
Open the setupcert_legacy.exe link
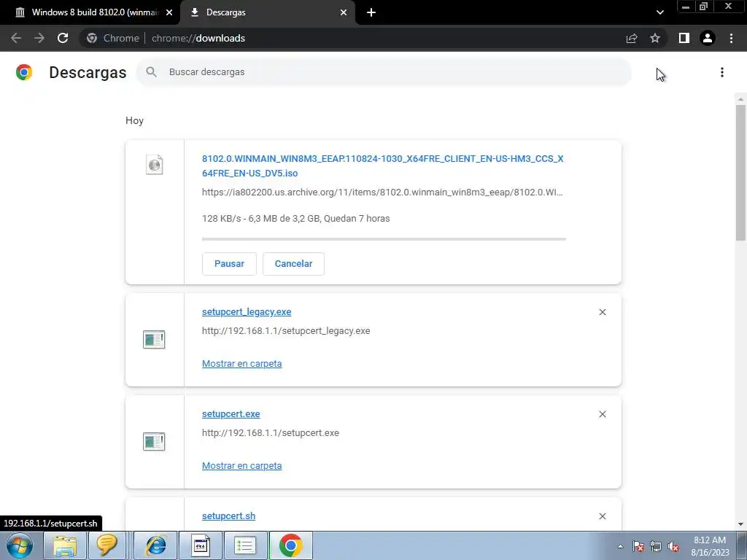[247, 312]
